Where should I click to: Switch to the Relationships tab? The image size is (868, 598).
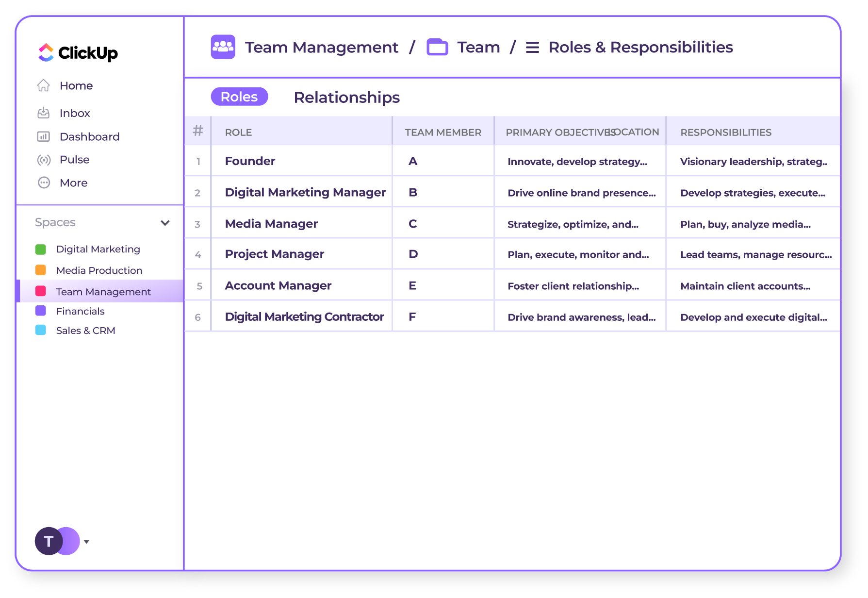[x=346, y=98]
